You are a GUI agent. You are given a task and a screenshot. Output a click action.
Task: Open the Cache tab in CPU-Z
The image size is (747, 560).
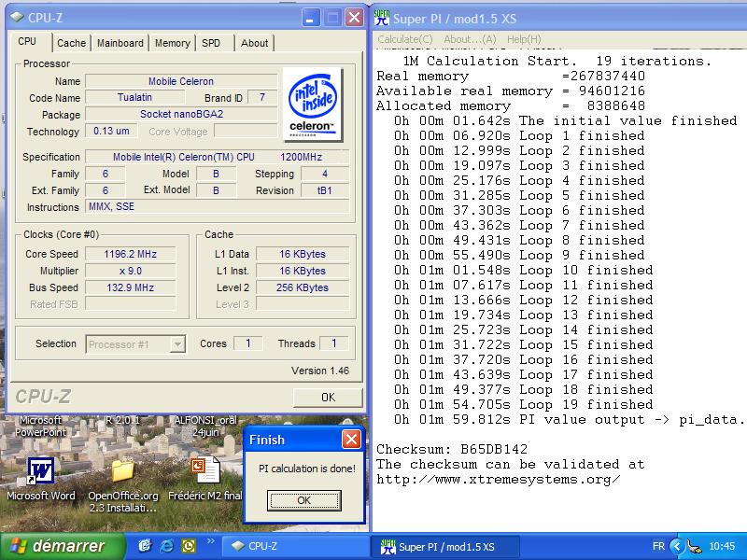click(72, 43)
